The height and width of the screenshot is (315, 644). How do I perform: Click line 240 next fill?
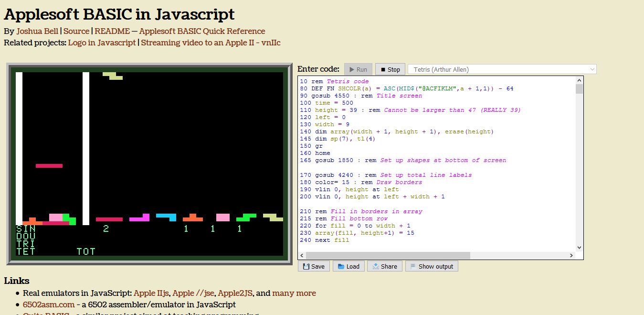pyautogui.click(x=325, y=240)
